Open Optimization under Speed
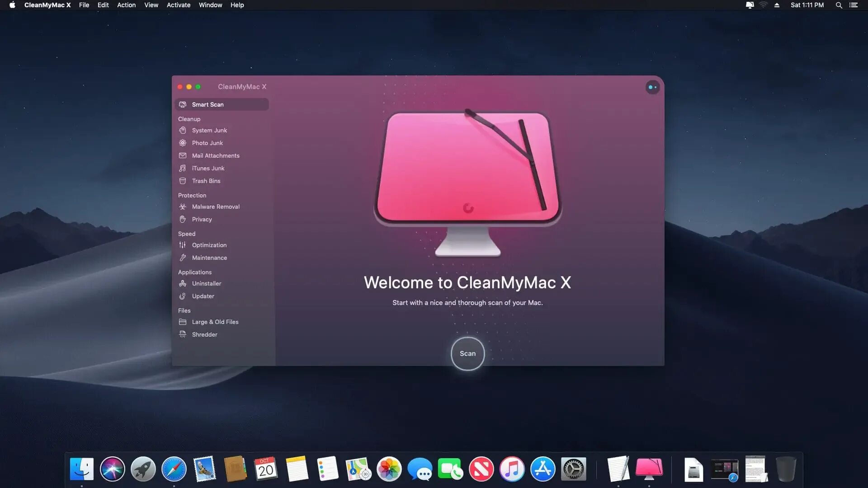This screenshot has width=868, height=488. coord(209,245)
